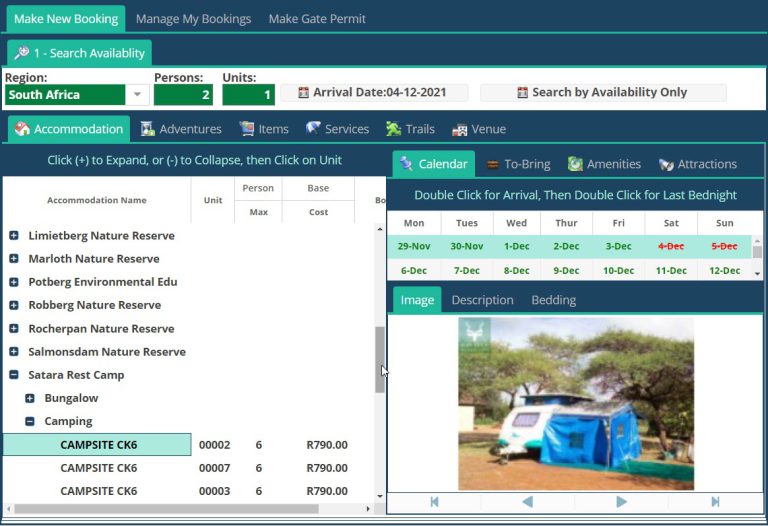The height and width of the screenshot is (526, 768).
Task: Select CAMPSITE CK6 unit 00002
Action: pyautogui.click(x=97, y=445)
